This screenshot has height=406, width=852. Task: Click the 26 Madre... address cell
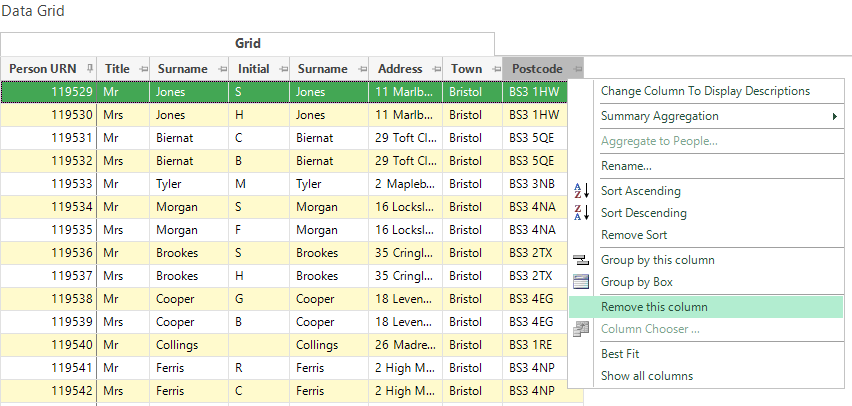405,345
